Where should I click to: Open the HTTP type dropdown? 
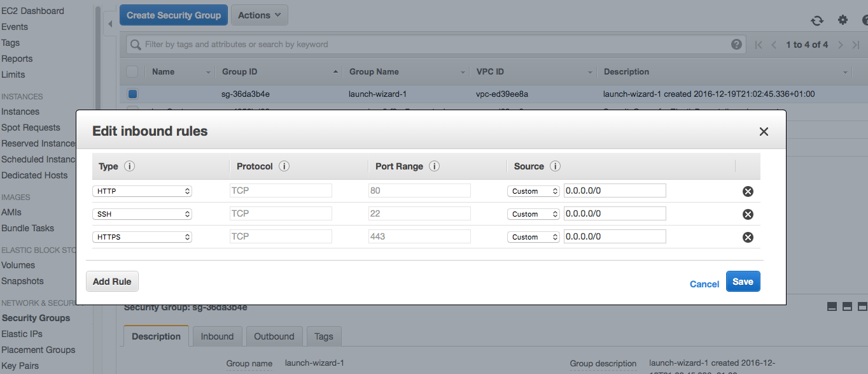tap(142, 191)
